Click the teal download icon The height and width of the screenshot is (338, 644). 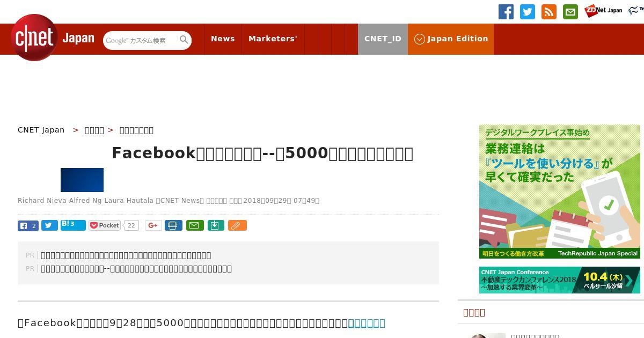click(x=215, y=225)
